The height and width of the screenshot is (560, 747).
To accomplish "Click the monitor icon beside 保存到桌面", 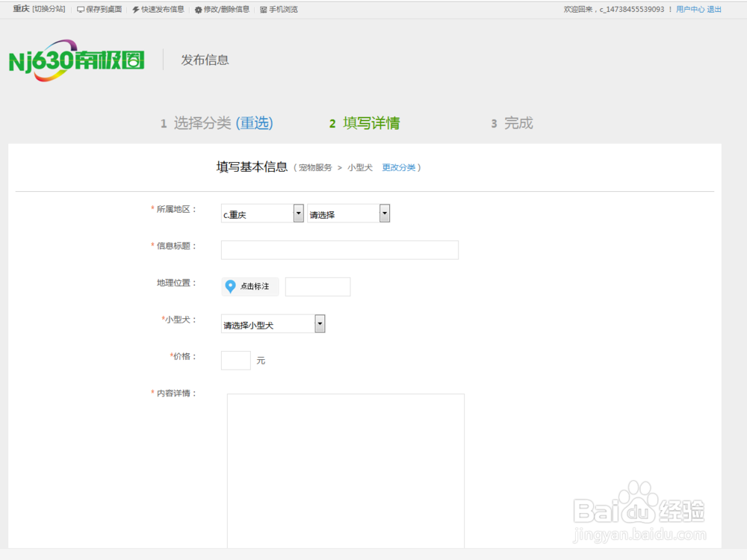I will click(80, 10).
